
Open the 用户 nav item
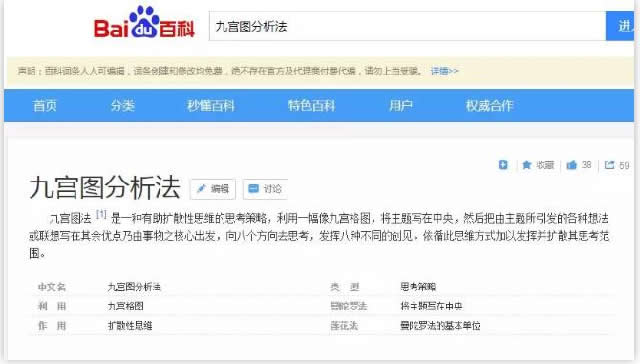point(400,106)
